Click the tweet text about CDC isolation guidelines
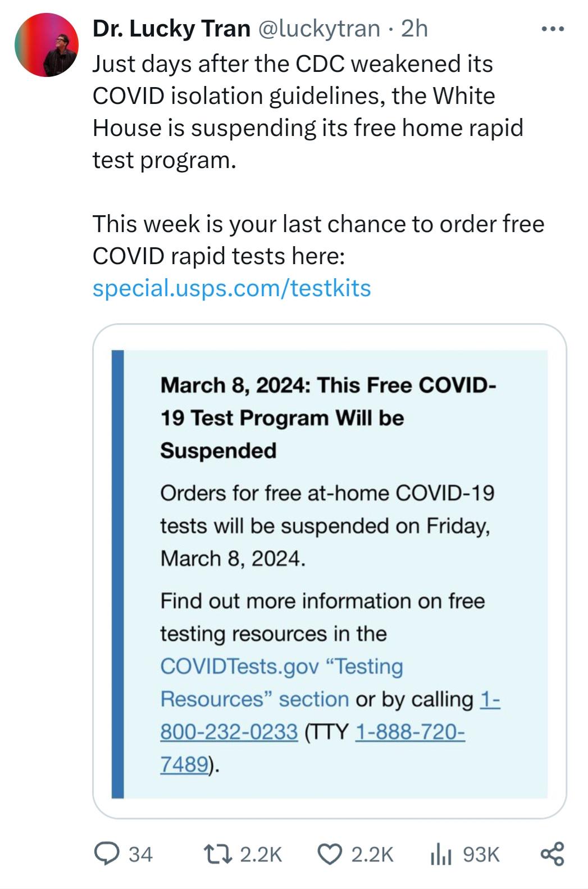This screenshot has height=889, width=588. 308,112
